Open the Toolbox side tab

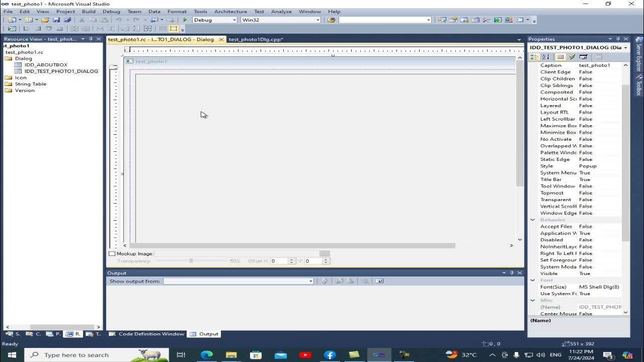(x=638, y=85)
